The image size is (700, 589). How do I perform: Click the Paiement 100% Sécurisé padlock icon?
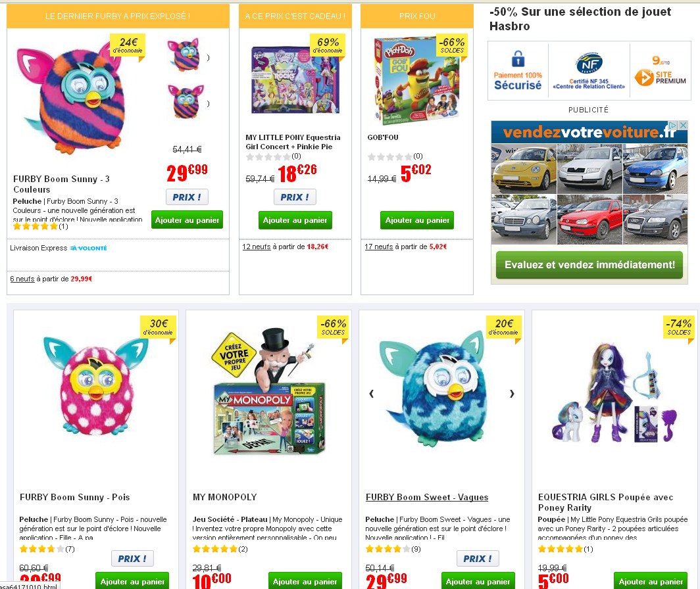pos(518,59)
